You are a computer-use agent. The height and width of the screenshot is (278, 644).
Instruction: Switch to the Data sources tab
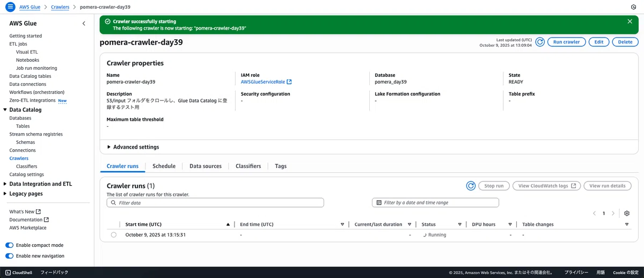pos(206,166)
